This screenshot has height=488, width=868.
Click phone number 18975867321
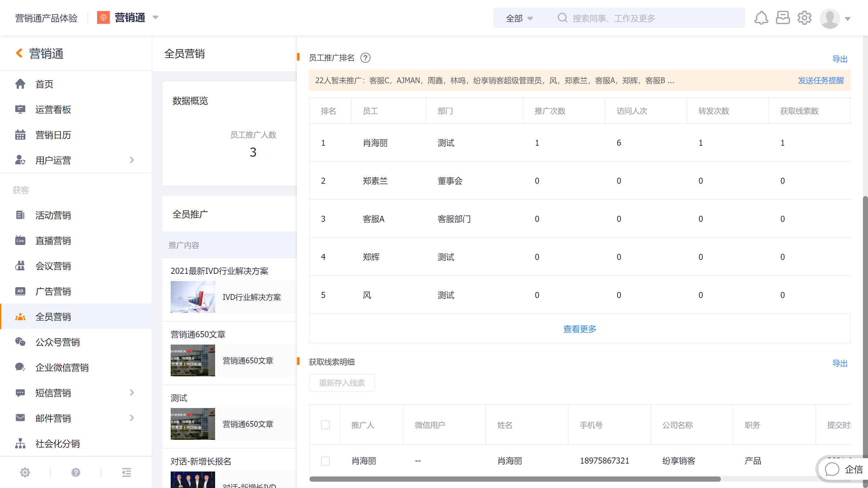[x=604, y=461]
